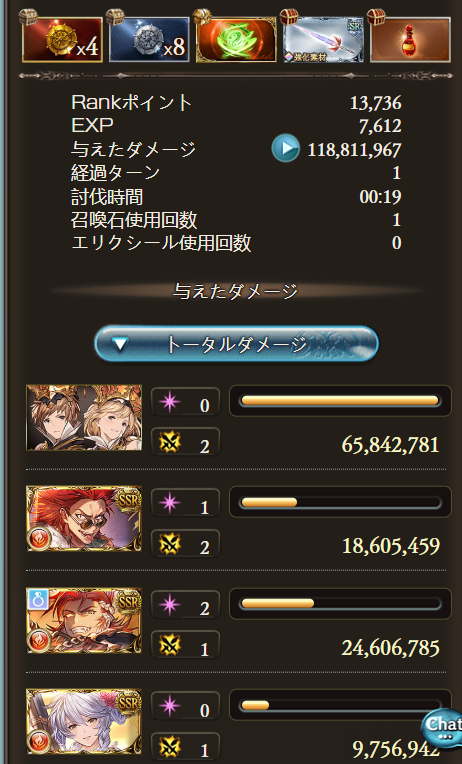This screenshot has width=462, height=764.
Task: Open the Chat bubble
Action: 443,728
